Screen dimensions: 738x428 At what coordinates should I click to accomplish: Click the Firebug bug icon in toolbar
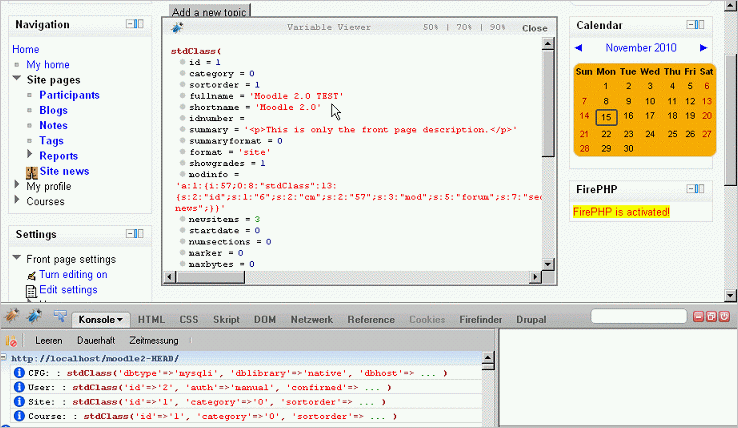[x=11, y=318]
